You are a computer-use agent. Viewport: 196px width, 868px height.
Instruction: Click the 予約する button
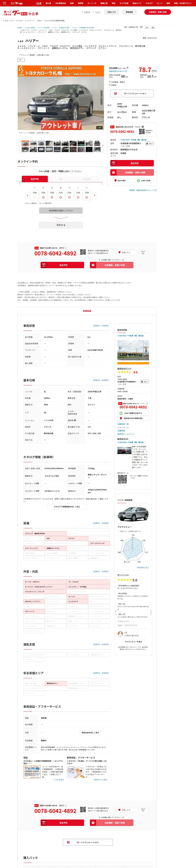coord(61,225)
